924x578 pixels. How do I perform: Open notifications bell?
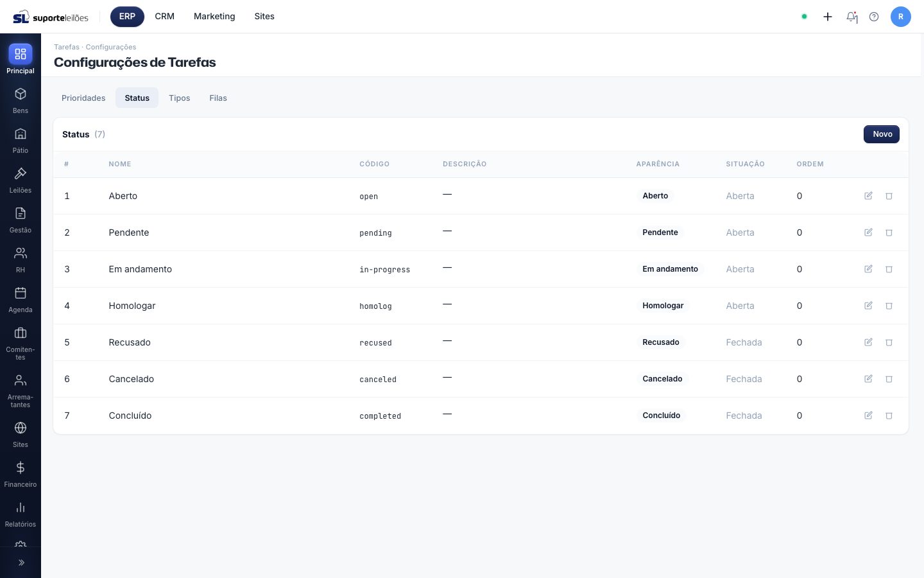(x=852, y=17)
